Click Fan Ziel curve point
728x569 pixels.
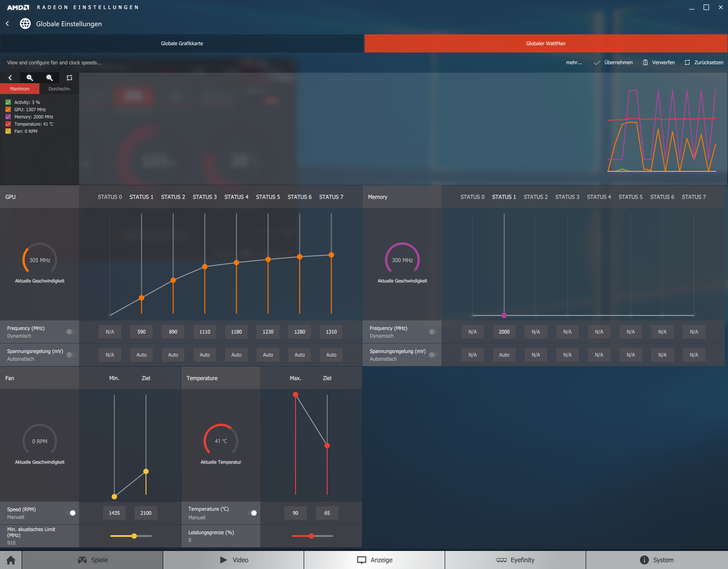146,471
